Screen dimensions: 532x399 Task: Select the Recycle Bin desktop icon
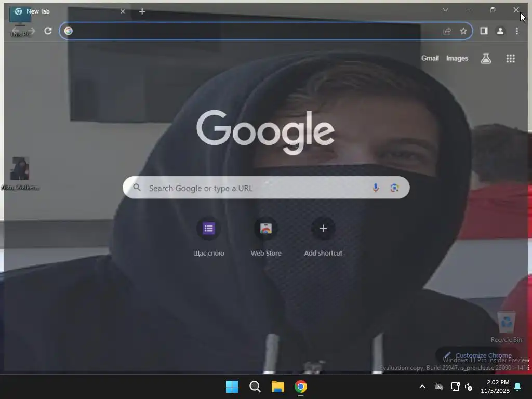click(507, 327)
